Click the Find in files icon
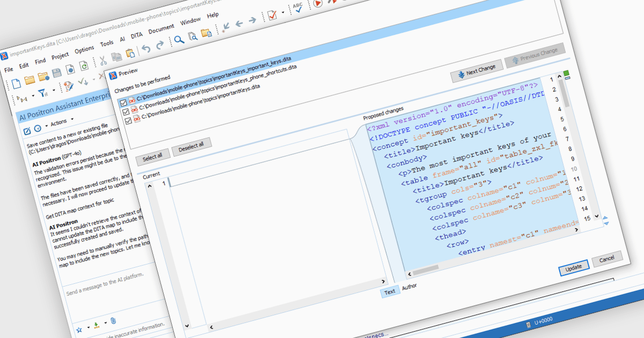This screenshot has height=338, width=644. [192, 37]
